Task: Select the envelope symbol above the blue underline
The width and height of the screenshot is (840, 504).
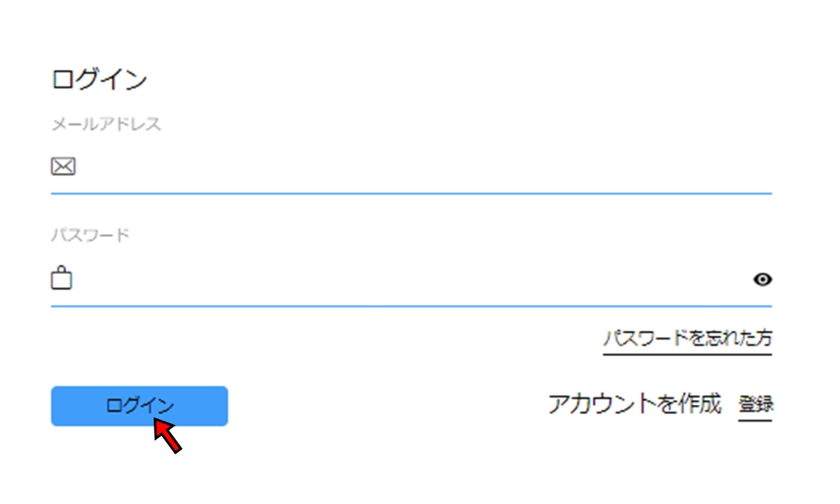Action: 63,166
